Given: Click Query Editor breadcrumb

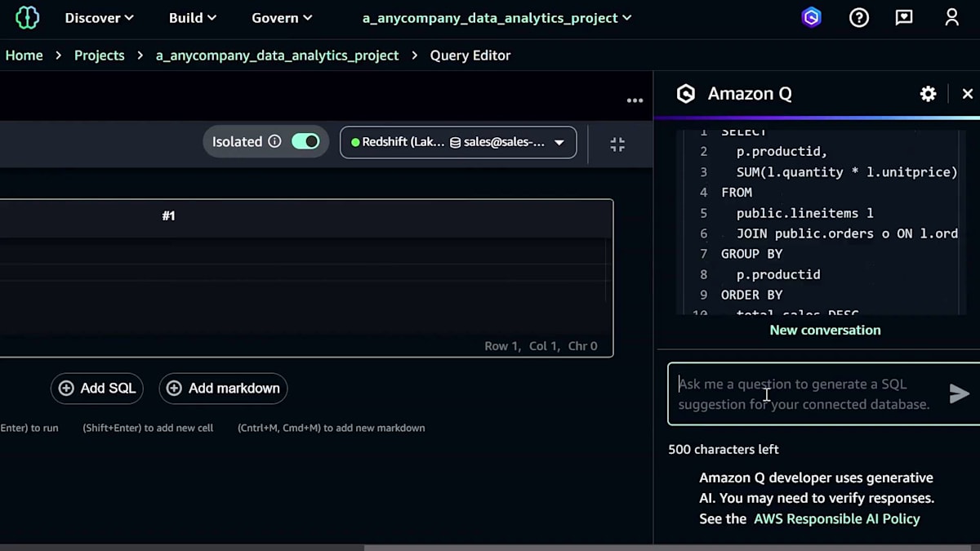Looking at the screenshot, I should tap(470, 56).
